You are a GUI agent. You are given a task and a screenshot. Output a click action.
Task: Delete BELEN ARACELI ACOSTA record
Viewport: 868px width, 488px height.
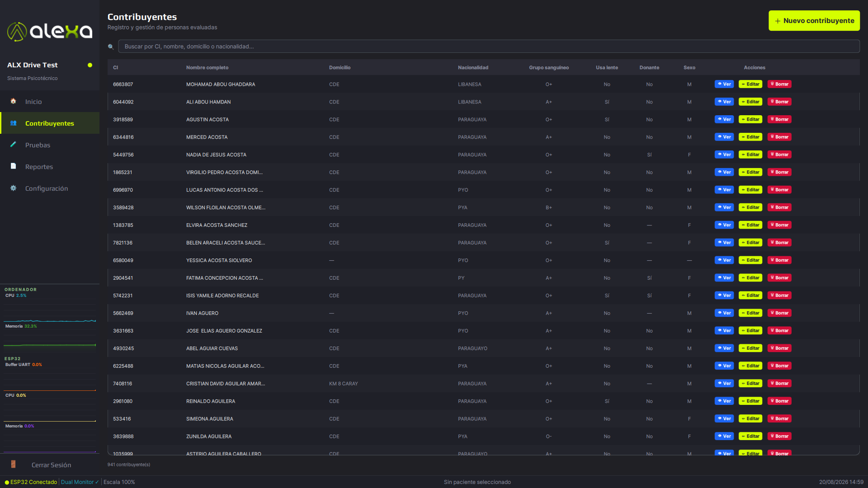[779, 243]
